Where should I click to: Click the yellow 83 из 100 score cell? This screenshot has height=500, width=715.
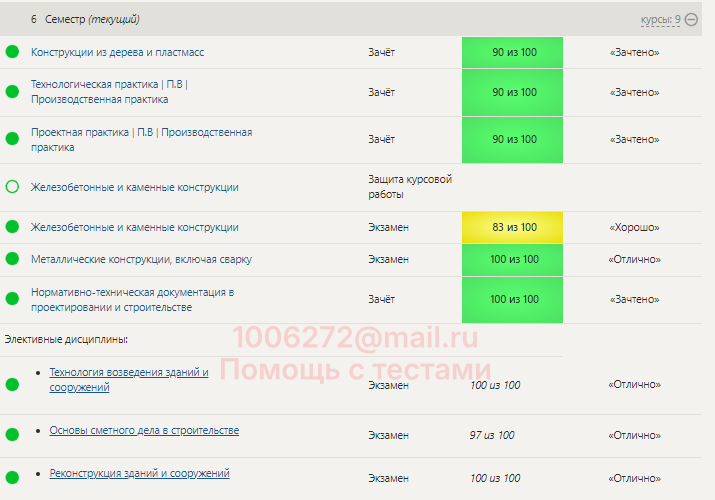(513, 227)
